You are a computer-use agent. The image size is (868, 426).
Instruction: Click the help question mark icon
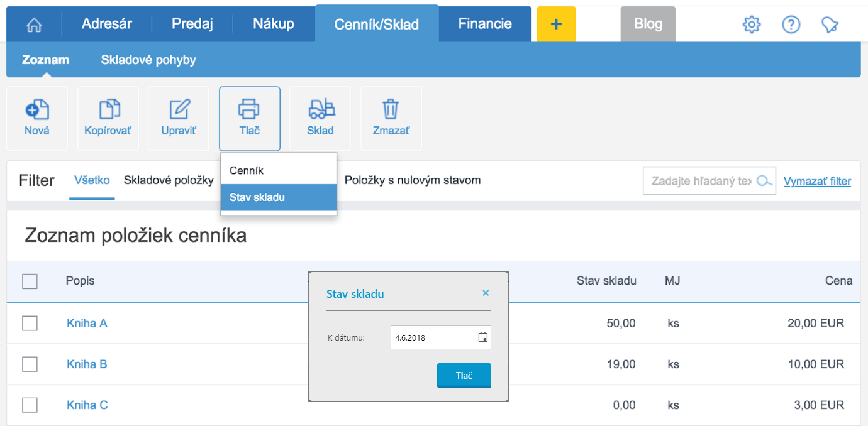coord(791,25)
